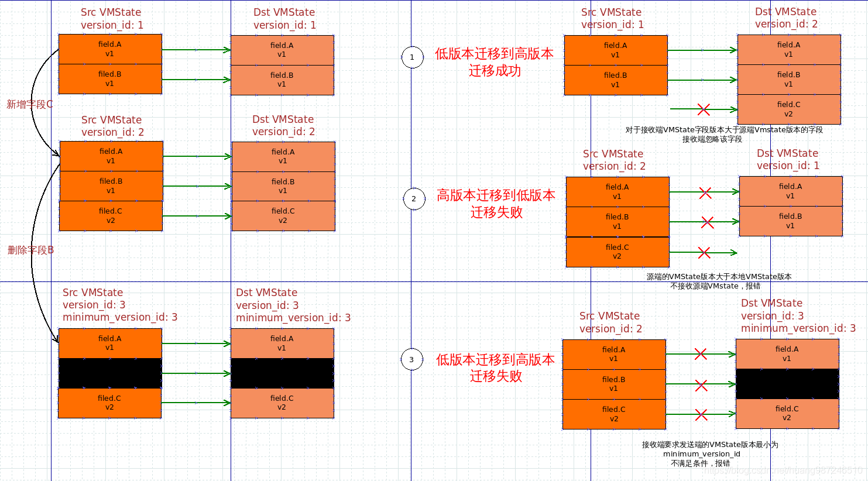Select filed.B box in scenario 1 Src VMState

click(x=616, y=80)
